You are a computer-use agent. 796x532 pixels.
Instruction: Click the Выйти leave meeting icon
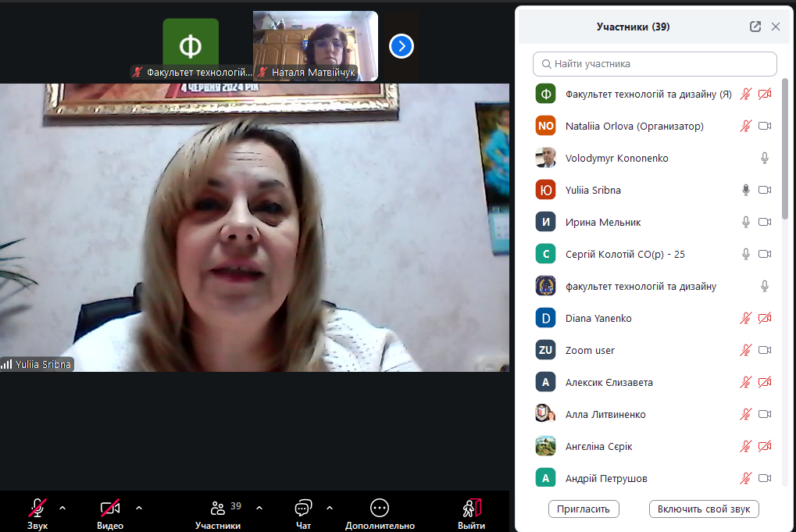[471, 509]
